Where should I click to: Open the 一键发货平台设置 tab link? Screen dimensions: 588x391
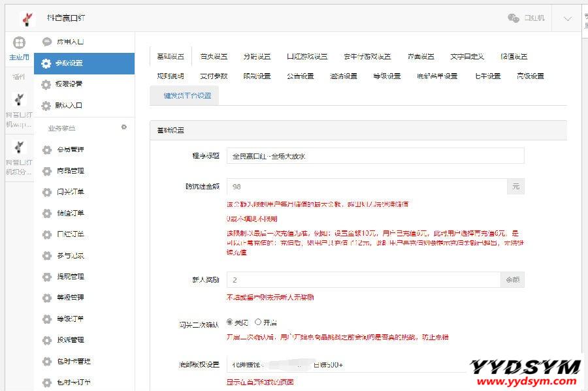point(187,95)
